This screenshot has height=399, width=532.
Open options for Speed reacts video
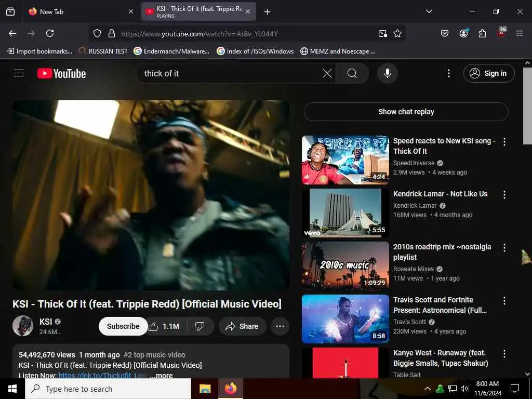tap(504, 142)
